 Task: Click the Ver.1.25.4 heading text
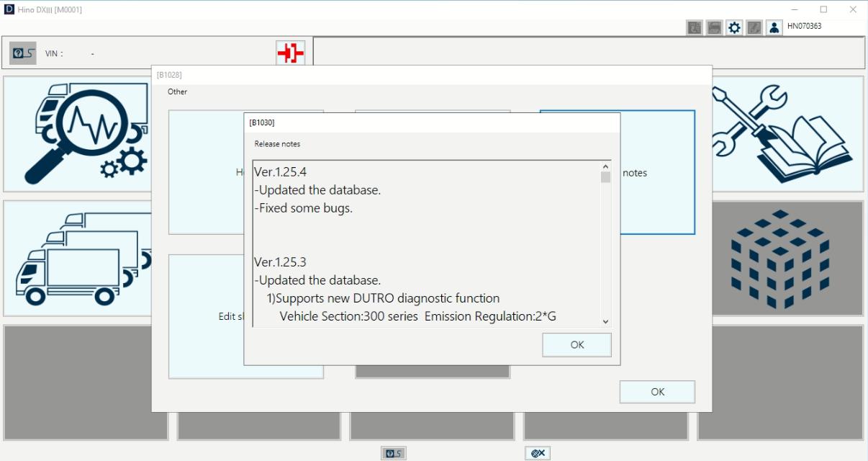[281, 173]
